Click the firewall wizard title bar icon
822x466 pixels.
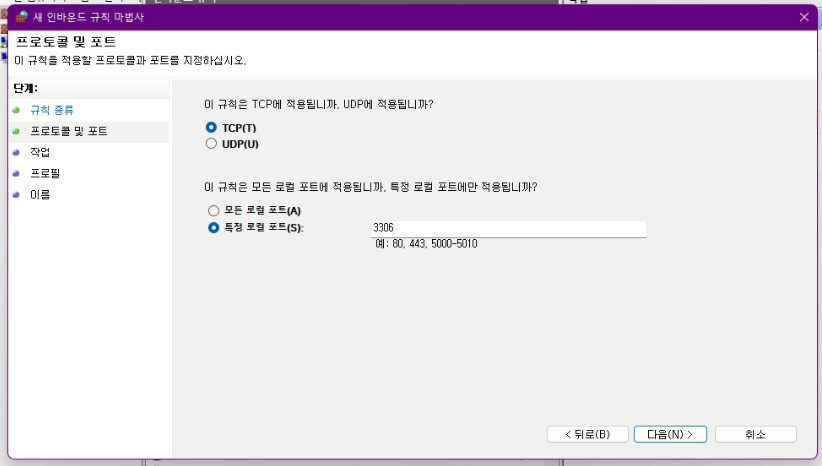pyautogui.click(x=21, y=17)
